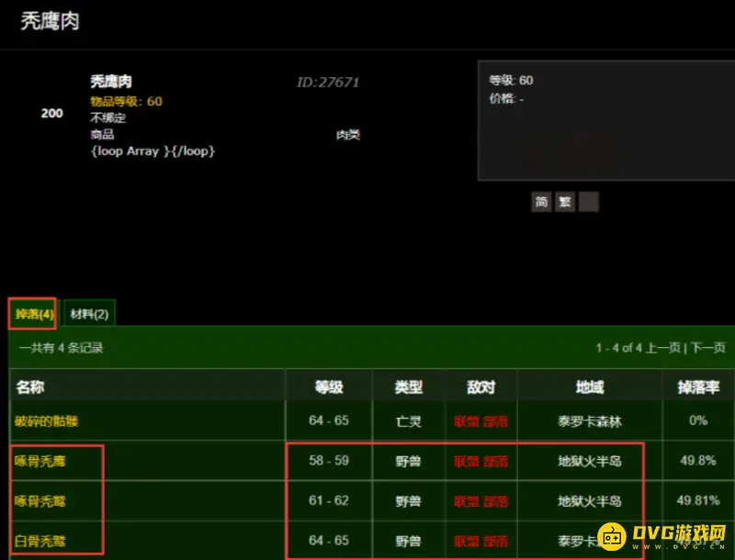The width and height of the screenshot is (735, 560).
Task: Click 联盟 部落 in 破碎的骷髅 row
Action: [x=481, y=421]
